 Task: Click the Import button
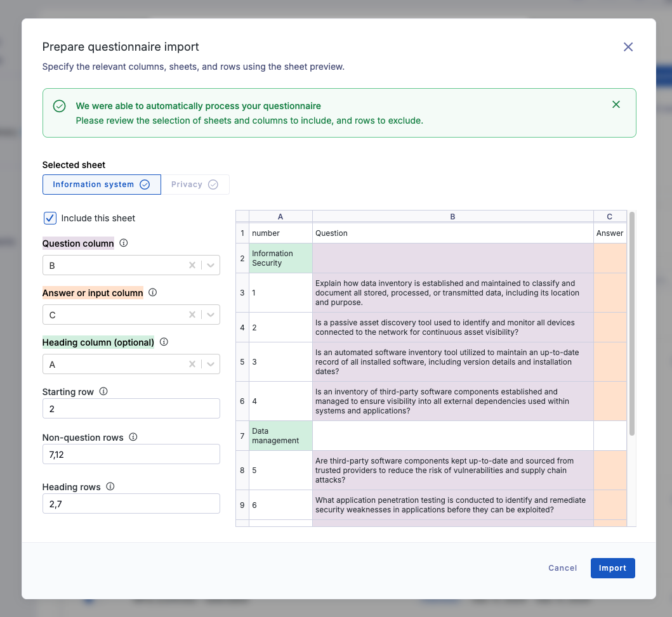(x=612, y=568)
